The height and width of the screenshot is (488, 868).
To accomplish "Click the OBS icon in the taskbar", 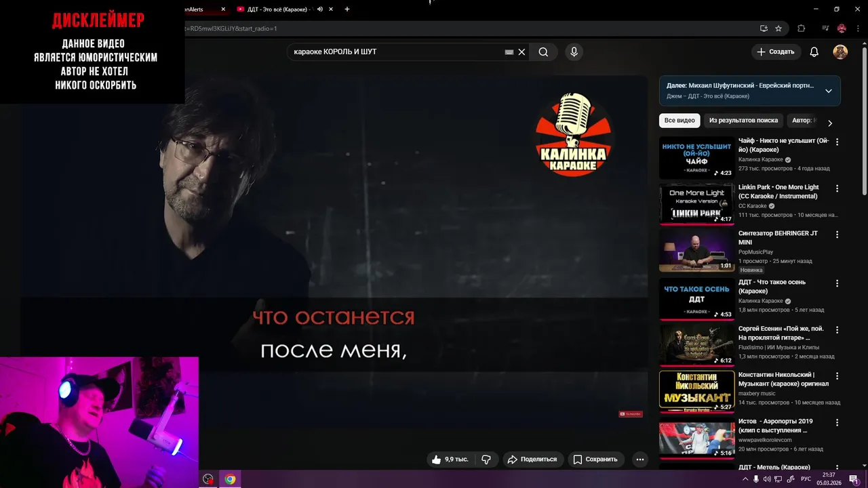I will [x=208, y=479].
